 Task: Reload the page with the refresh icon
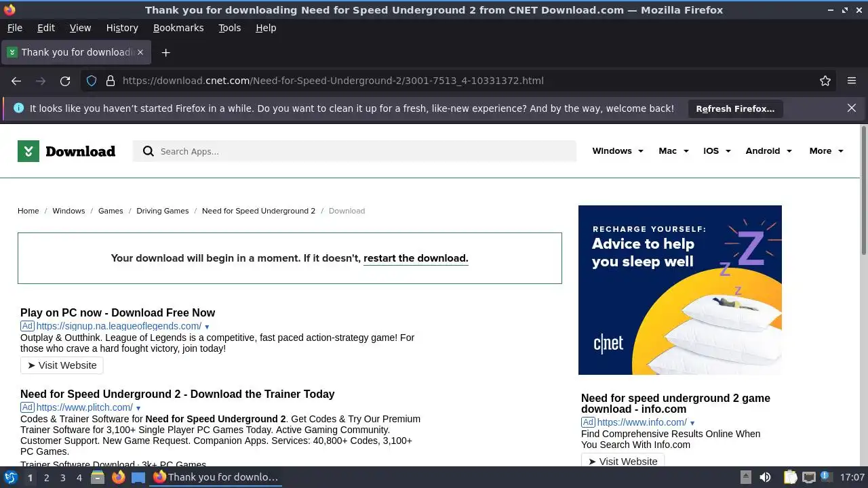(x=65, y=81)
